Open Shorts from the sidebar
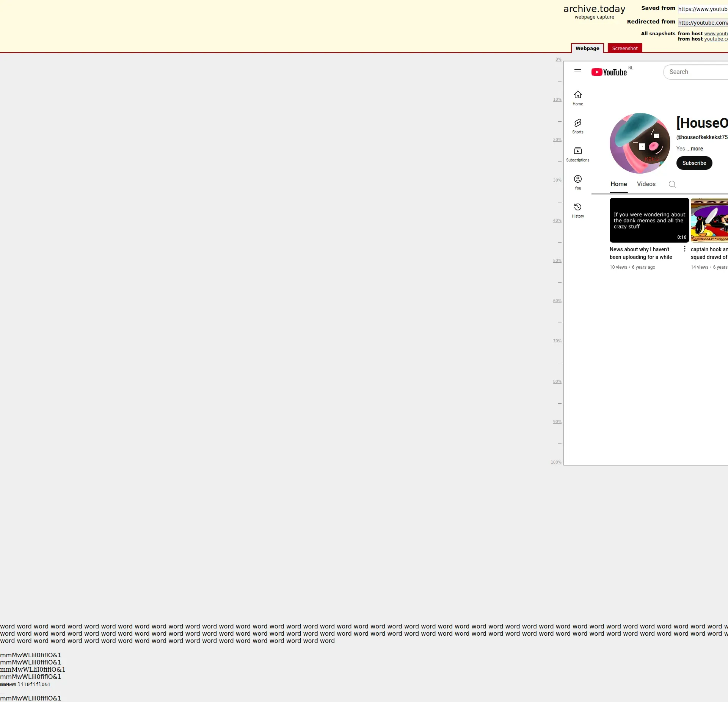Image resolution: width=728 pixels, height=702 pixels. (x=577, y=126)
